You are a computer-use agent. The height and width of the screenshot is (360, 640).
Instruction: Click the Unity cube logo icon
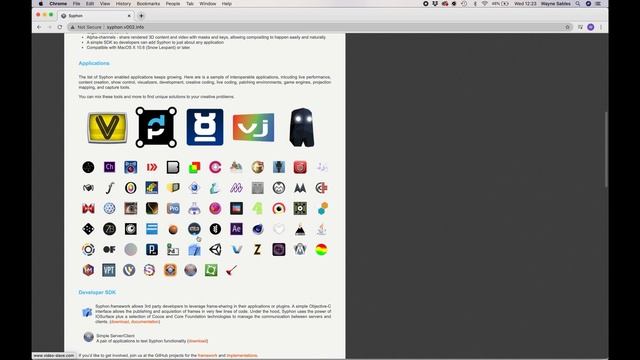pos(215,249)
